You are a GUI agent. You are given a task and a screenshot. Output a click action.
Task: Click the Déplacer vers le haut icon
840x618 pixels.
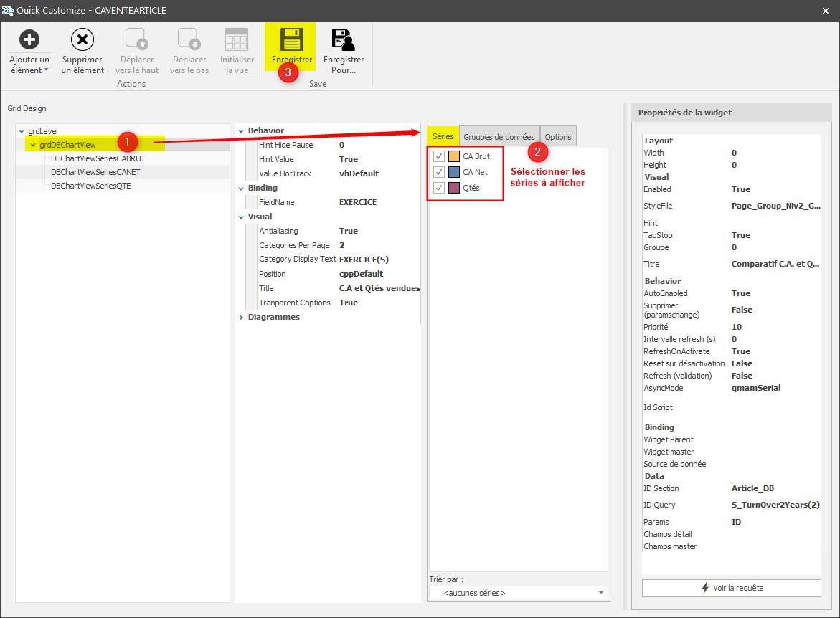click(x=136, y=39)
